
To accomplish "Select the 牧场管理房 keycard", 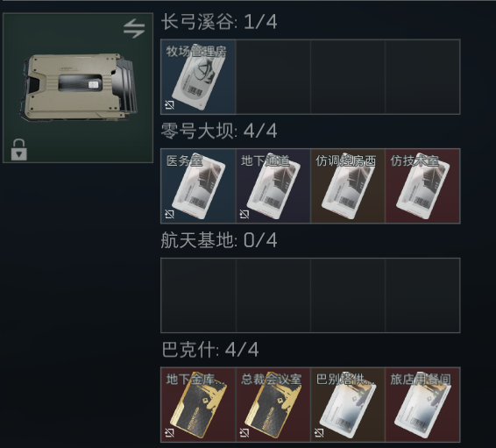I will click(198, 76).
